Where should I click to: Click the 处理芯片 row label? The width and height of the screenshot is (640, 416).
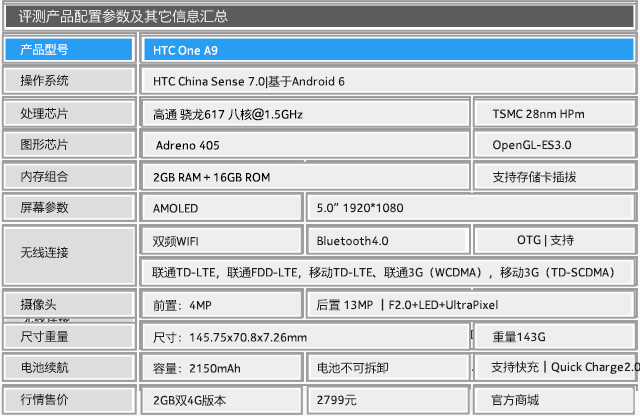[x=68, y=113]
